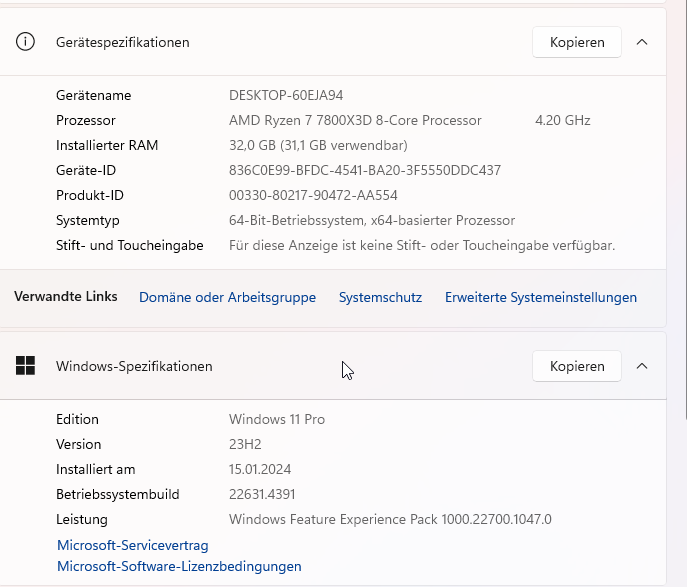The width and height of the screenshot is (687, 587).
Task: Click the Systemtyp label
Action: [88, 220]
